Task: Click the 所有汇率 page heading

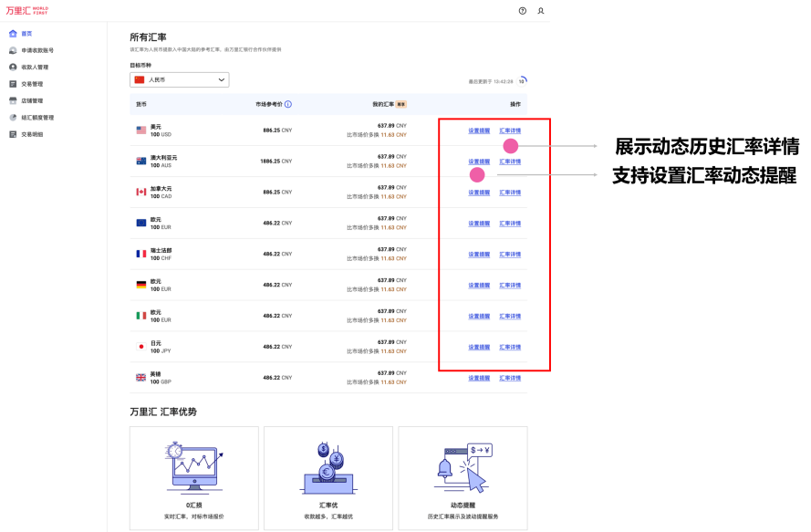Action: pos(148,37)
